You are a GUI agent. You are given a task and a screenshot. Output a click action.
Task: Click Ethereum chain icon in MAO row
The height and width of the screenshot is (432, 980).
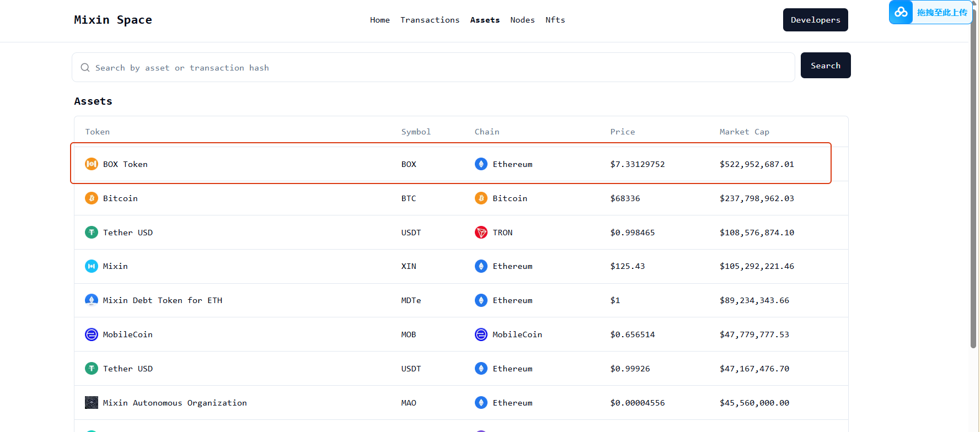pyautogui.click(x=481, y=402)
